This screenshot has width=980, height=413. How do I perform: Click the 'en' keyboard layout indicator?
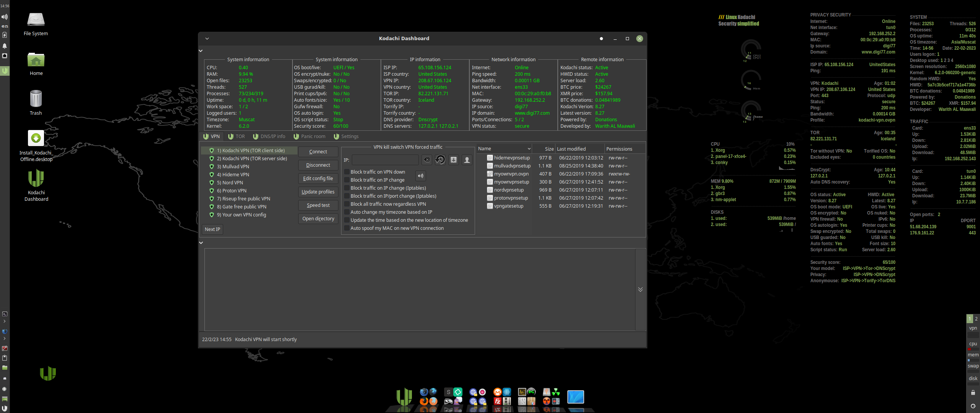pyautogui.click(x=5, y=26)
